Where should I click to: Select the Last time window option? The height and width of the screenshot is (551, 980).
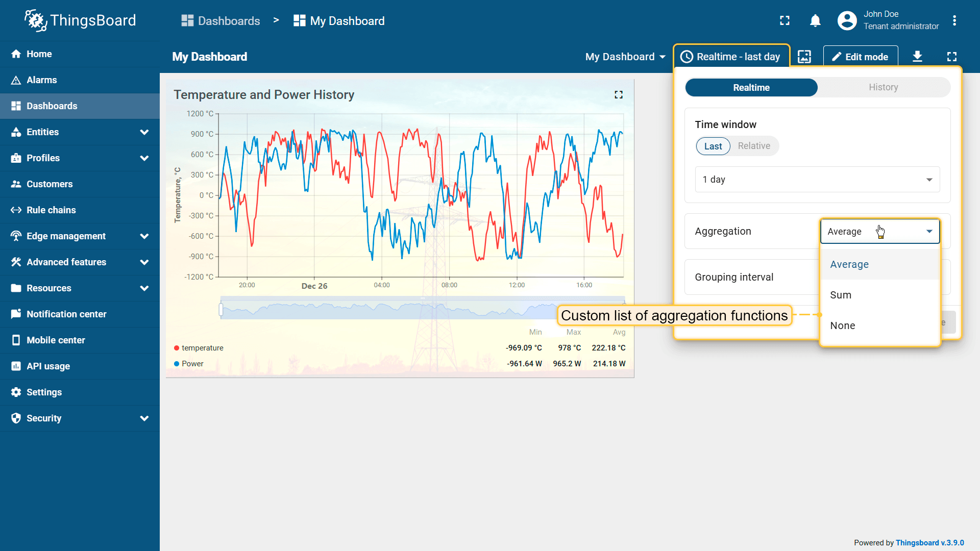[x=713, y=146]
